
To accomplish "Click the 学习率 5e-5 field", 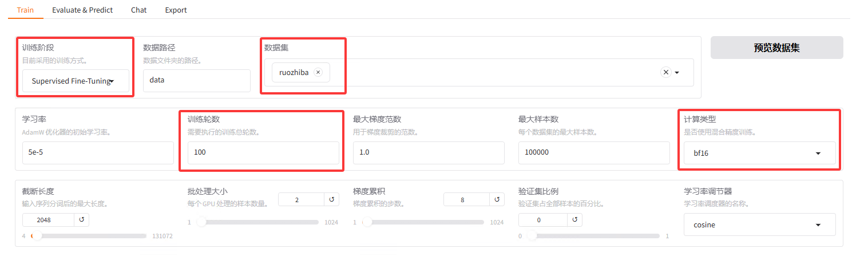I will pos(98,153).
